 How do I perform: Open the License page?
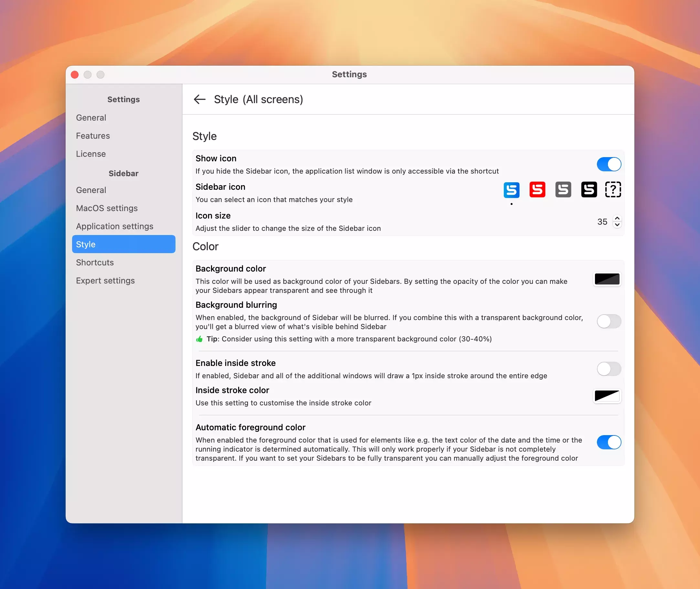click(91, 154)
